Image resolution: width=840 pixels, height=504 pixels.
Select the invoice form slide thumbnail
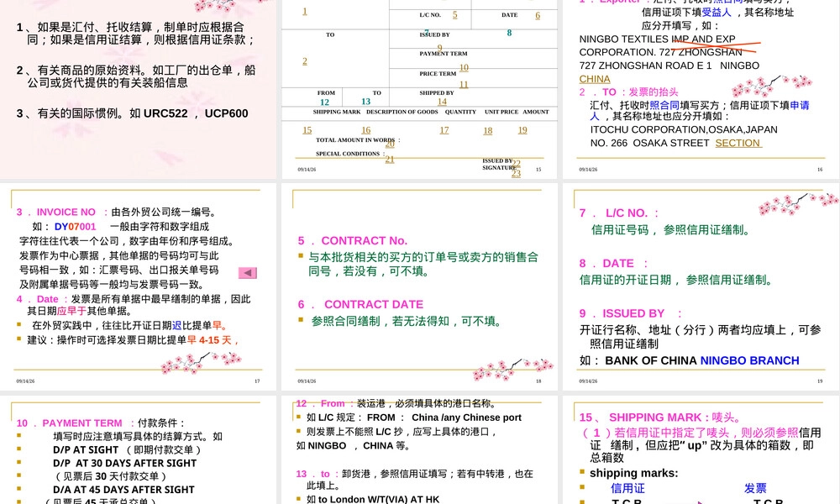coord(419,88)
